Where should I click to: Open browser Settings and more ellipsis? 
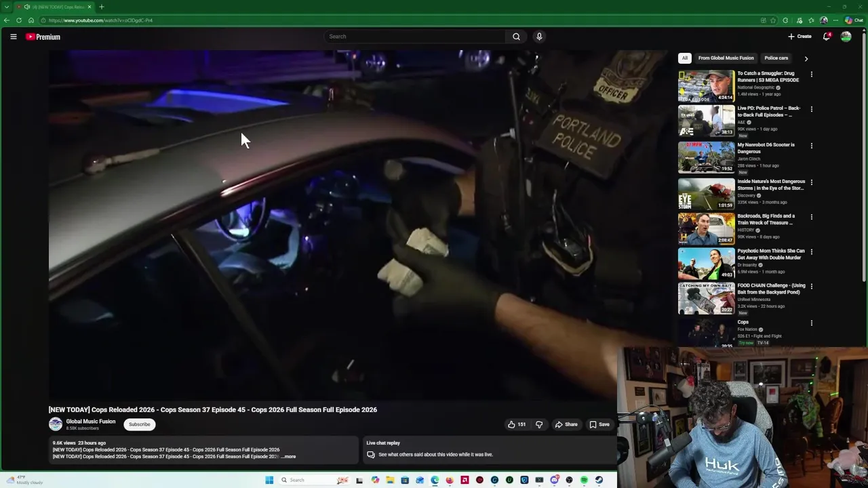tap(835, 20)
